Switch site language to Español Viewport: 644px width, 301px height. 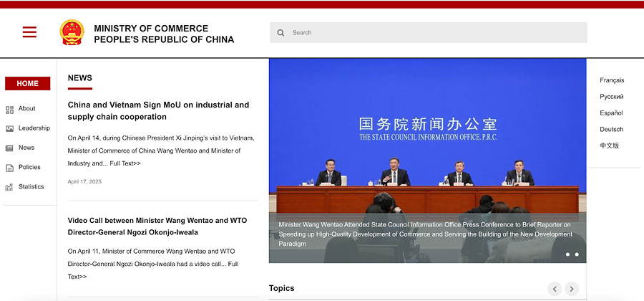(611, 113)
